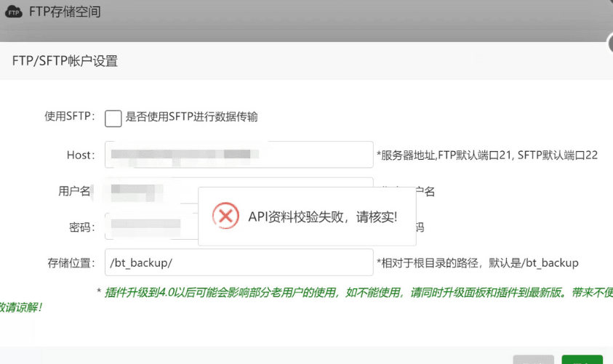
Task: Click the green plugin upgrade 4.0 notice text
Action: (307, 299)
